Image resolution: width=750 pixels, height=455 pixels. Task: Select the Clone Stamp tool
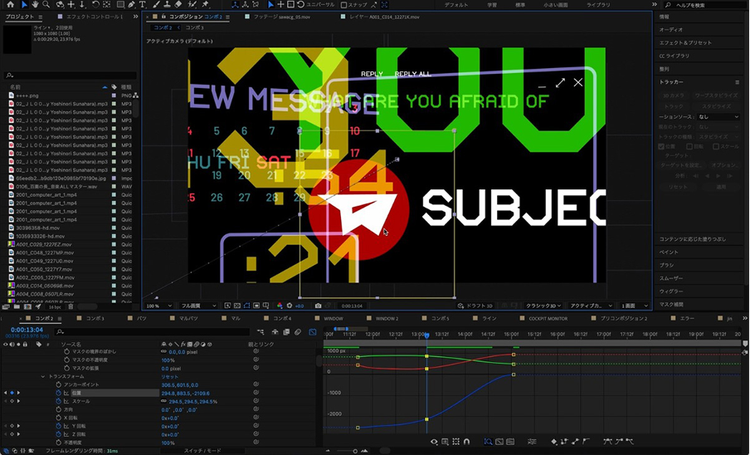point(167,4)
